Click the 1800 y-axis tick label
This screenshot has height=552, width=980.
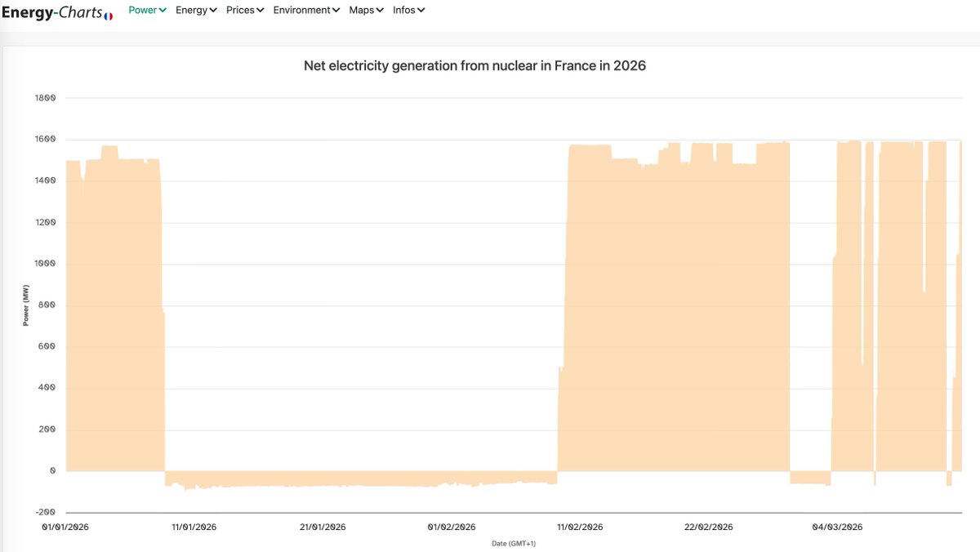[44, 98]
